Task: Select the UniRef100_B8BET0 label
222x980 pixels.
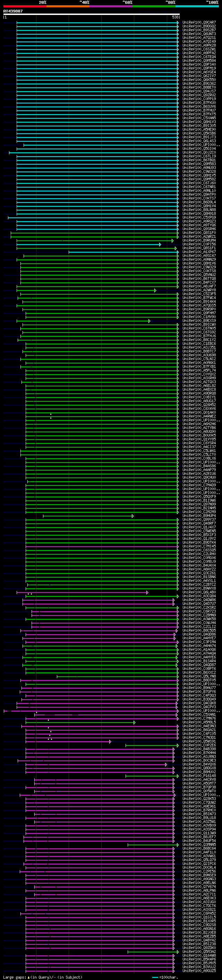Action: (199, 88)
